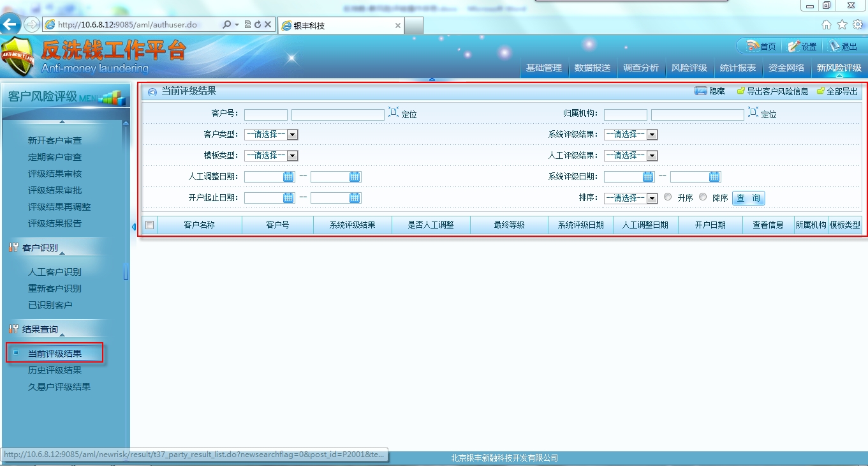Open 评级结果报告 in sidebar
Viewport: 868px width, 466px height.
(55, 223)
